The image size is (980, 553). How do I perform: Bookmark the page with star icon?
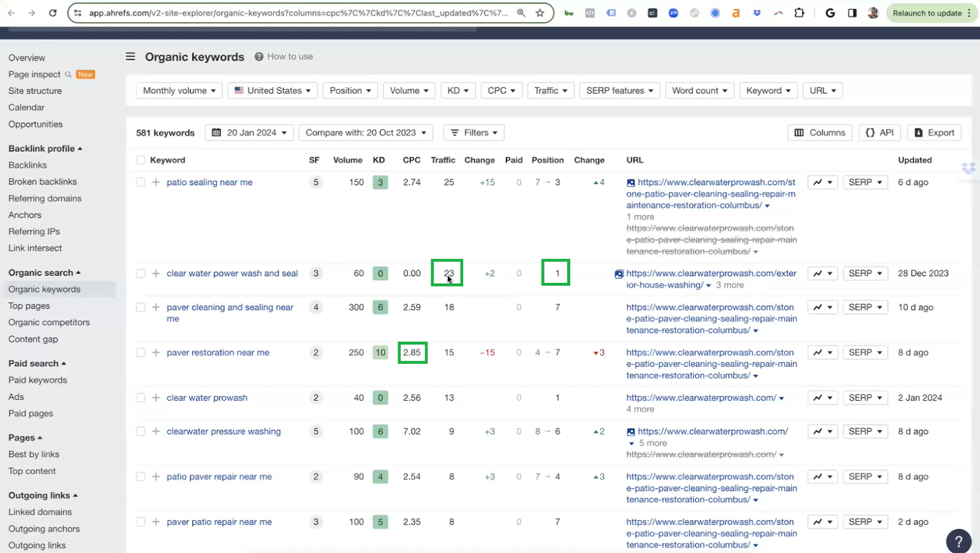540,13
